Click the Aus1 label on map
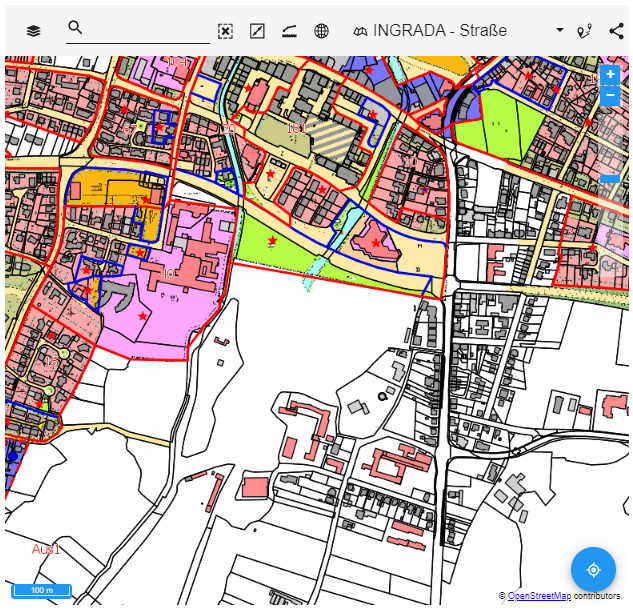Image resolution: width=633 pixels, height=615 pixels. [46, 549]
